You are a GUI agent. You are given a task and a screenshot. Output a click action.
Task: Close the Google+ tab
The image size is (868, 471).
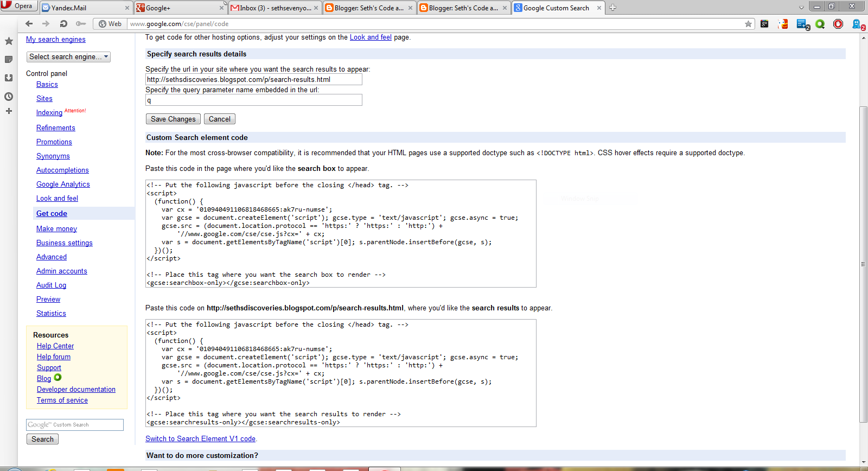point(221,8)
